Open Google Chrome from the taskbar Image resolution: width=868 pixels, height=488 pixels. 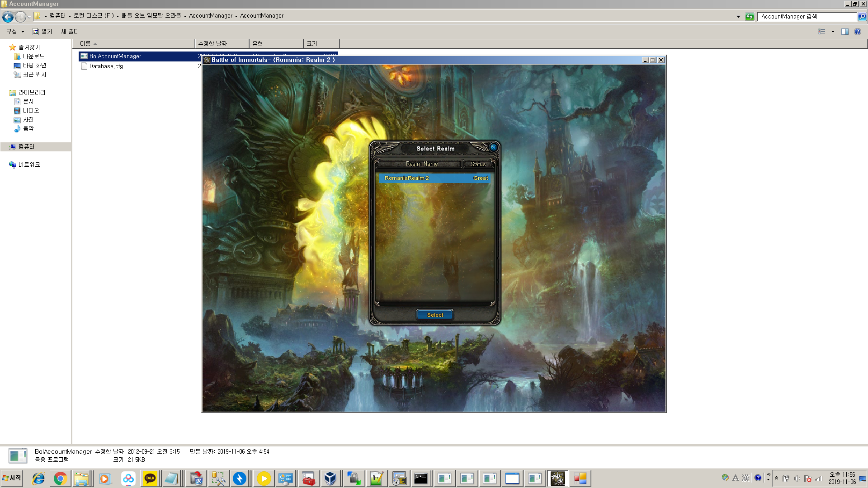click(60, 479)
